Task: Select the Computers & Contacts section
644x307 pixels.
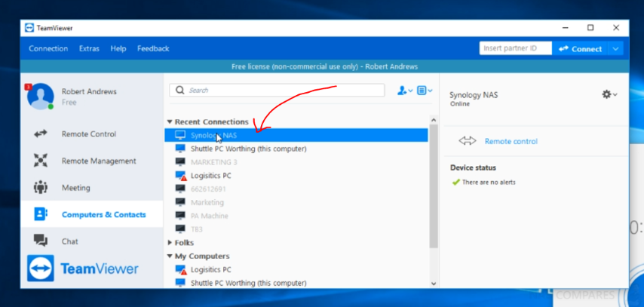Action: tap(91, 214)
